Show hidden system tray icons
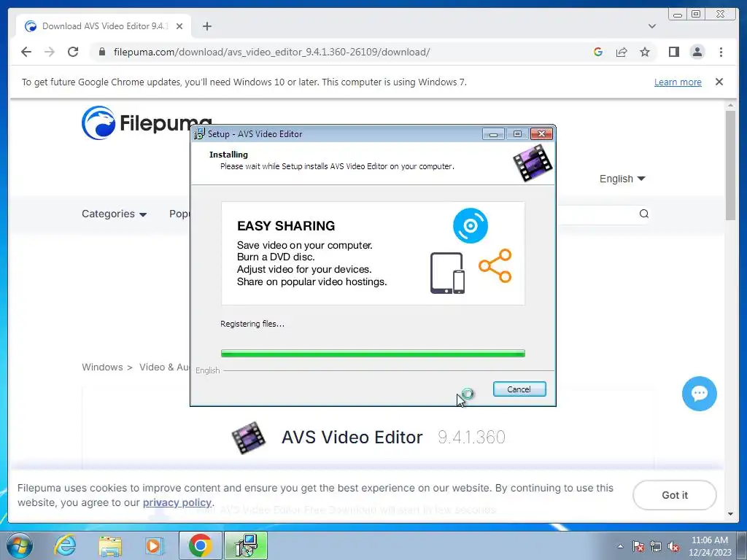The width and height of the screenshot is (747, 560). coord(620,547)
